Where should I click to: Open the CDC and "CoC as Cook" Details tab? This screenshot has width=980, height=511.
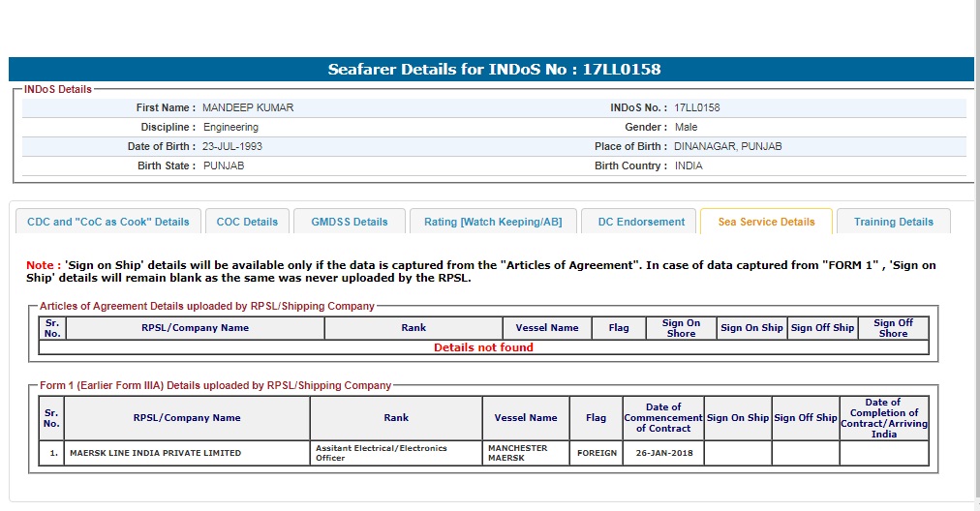pos(108,222)
